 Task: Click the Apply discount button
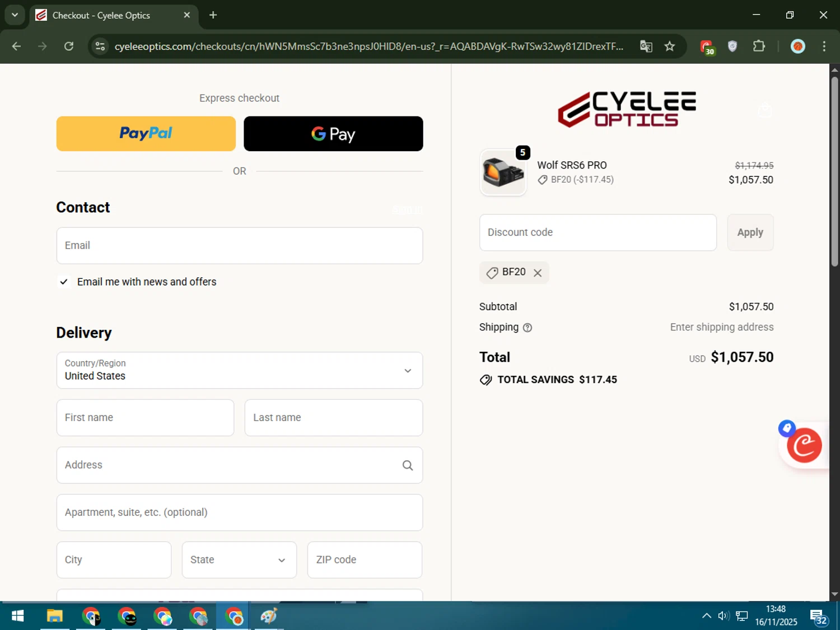coord(750,232)
